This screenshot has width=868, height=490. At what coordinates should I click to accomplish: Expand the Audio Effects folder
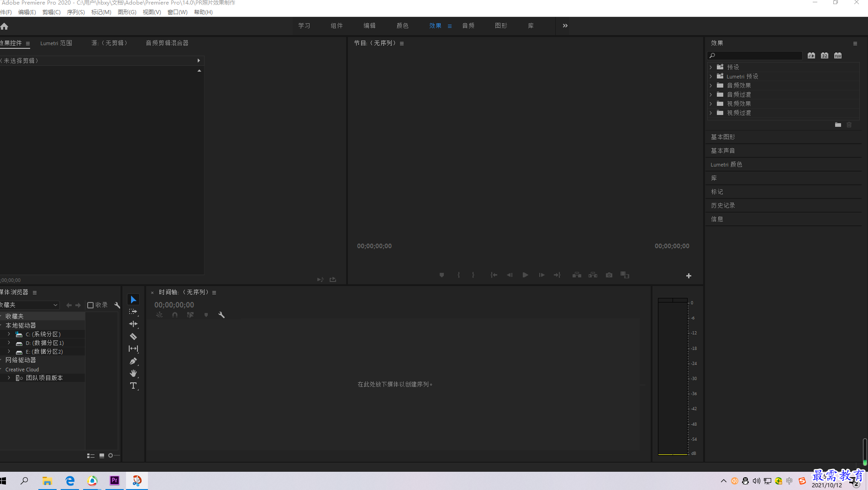click(710, 85)
